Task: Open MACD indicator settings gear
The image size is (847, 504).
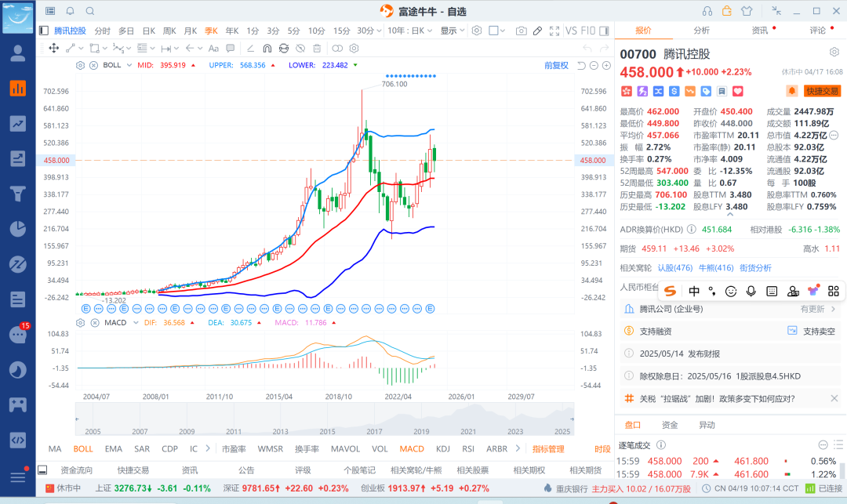Action: click(x=80, y=323)
